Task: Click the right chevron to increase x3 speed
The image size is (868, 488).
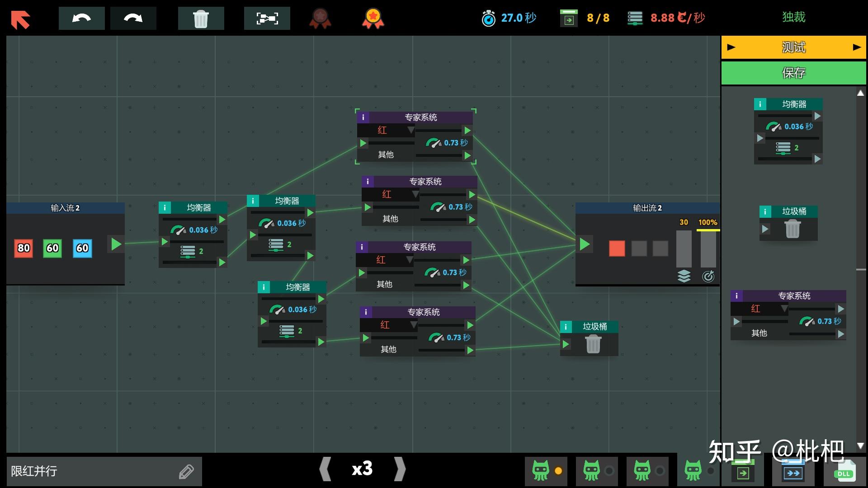Action: click(x=400, y=470)
